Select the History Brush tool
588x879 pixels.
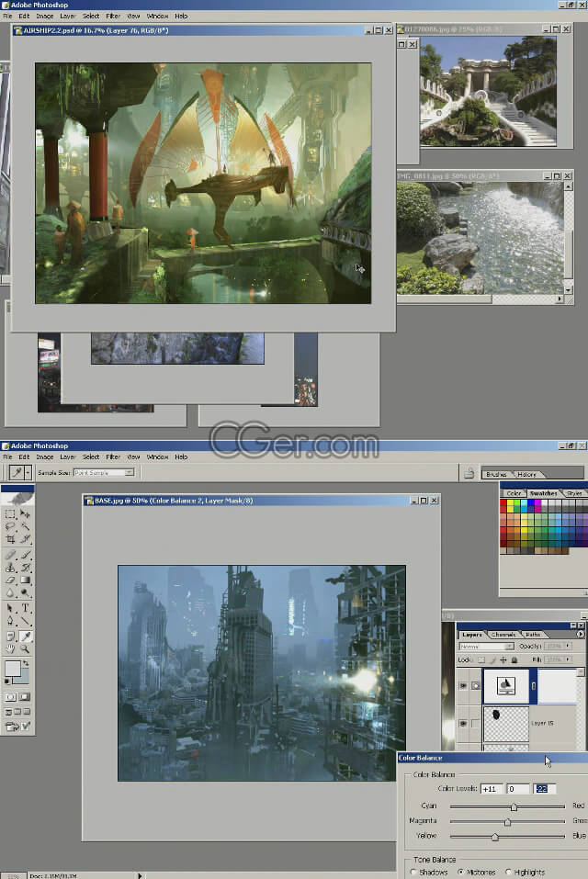tap(25, 568)
